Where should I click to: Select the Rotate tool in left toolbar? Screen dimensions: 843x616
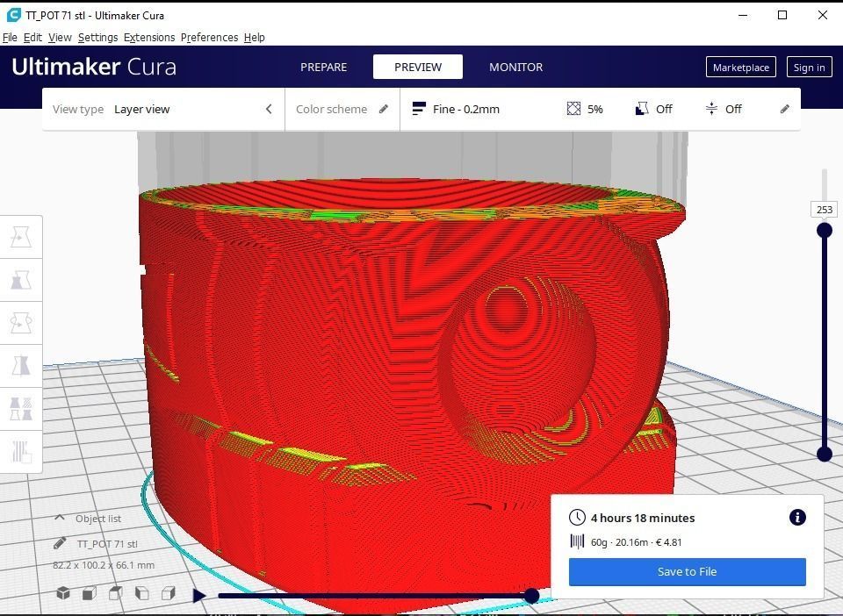tap(20, 323)
